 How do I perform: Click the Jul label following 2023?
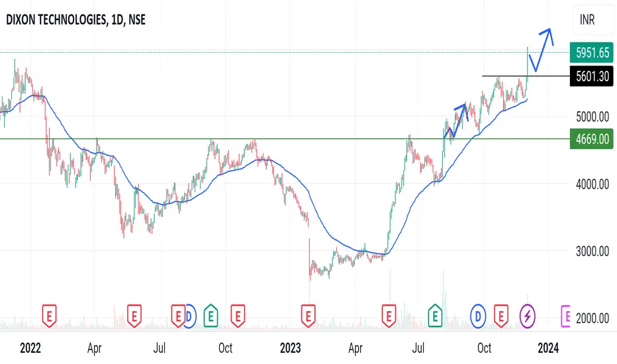coord(418,348)
